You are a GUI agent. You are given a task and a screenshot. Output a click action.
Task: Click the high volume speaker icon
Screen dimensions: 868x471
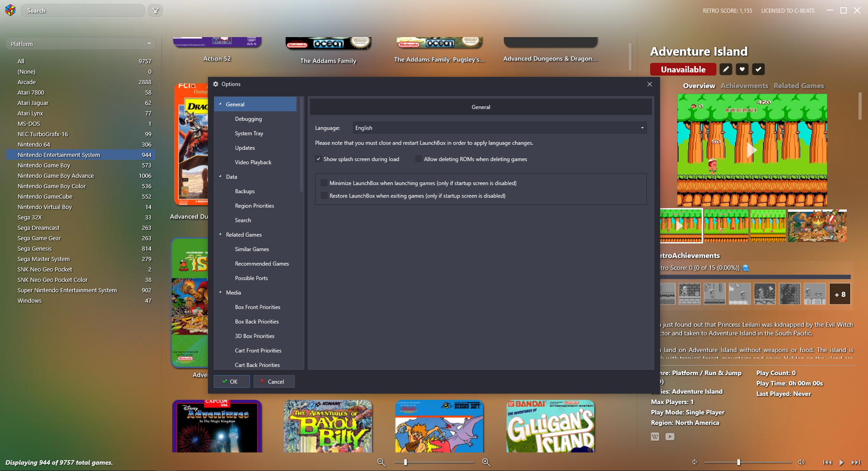[801, 462]
